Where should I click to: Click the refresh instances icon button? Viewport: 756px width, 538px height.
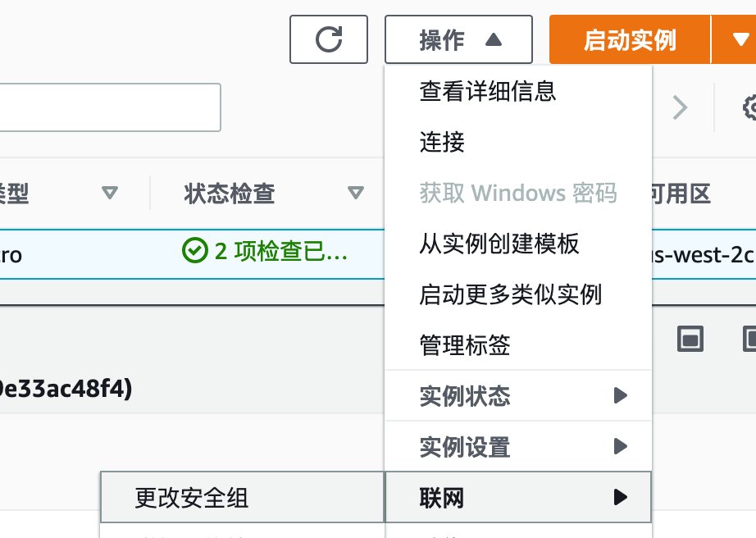328,39
